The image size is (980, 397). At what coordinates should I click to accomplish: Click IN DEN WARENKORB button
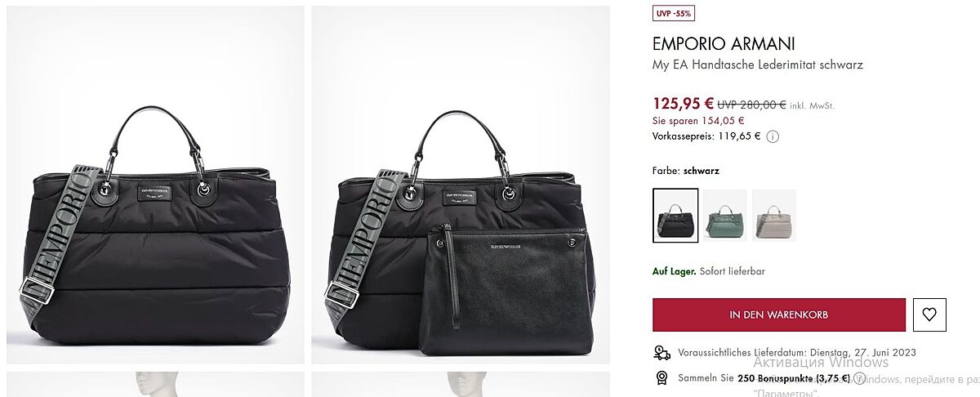(779, 314)
